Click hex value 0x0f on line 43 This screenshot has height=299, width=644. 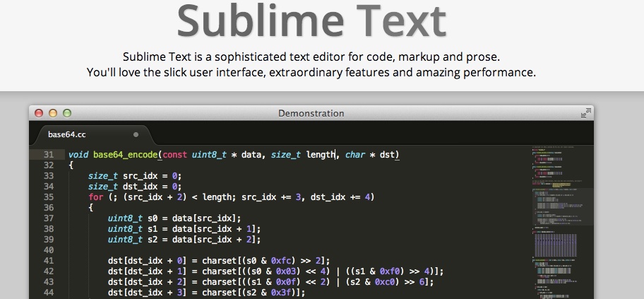286,282
